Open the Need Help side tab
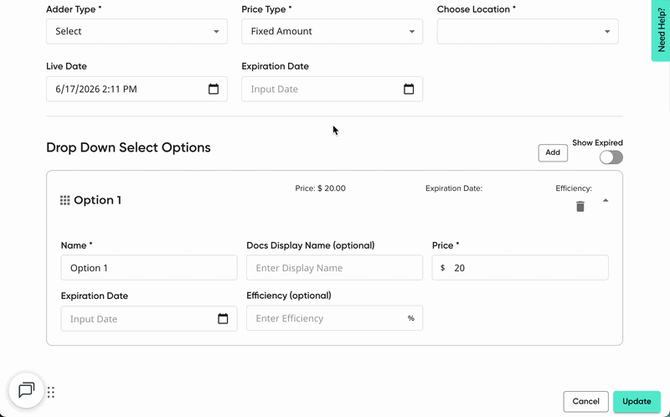Screen dimensions: 670x417 tap(661, 30)
